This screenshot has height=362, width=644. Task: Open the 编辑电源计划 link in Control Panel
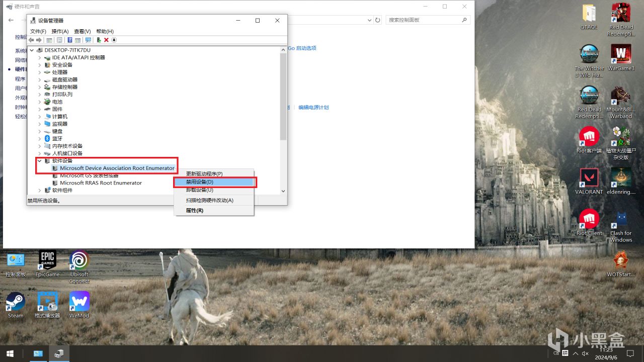click(313, 108)
